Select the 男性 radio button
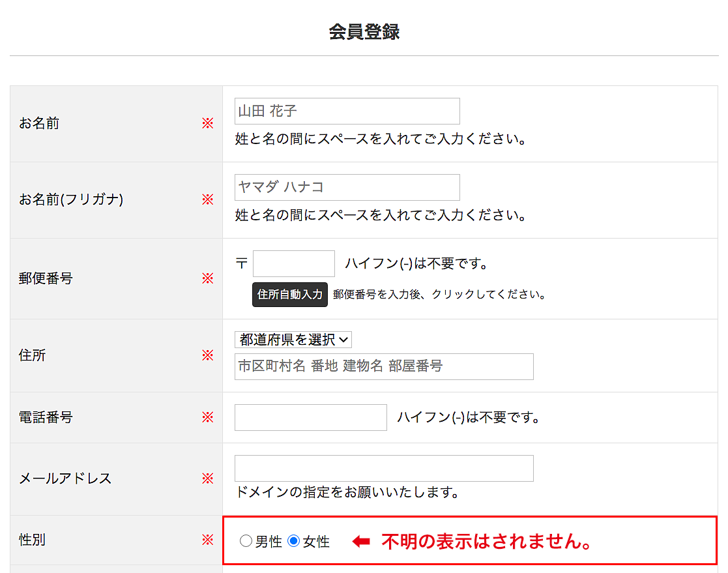Viewport: 728px width, 573px height. 246,541
